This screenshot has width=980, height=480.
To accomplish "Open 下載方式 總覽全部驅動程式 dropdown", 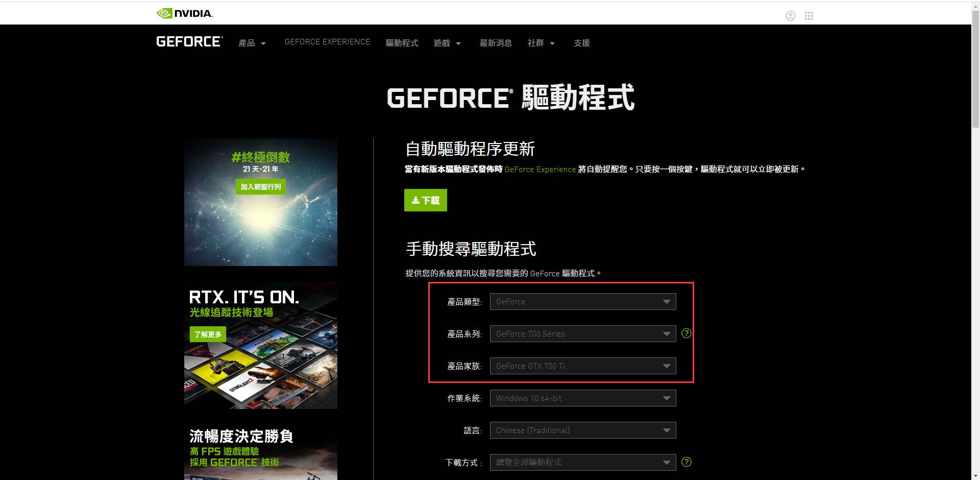I will [x=583, y=463].
